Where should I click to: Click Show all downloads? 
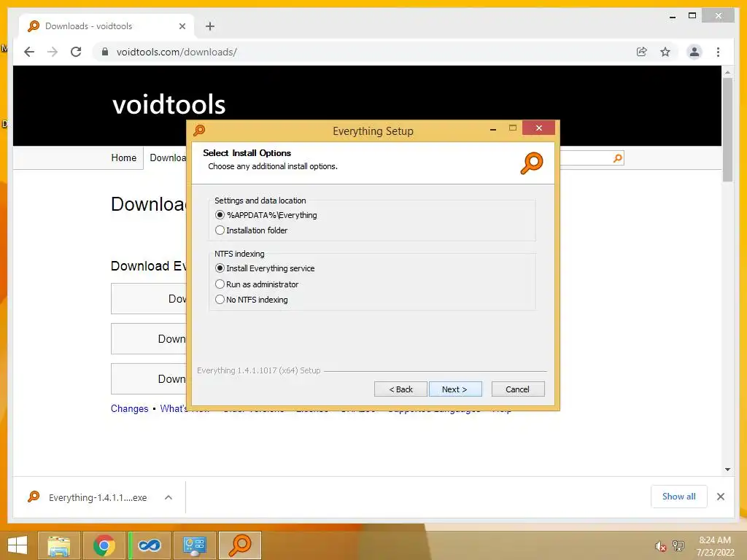pyautogui.click(x=679, y=496)
